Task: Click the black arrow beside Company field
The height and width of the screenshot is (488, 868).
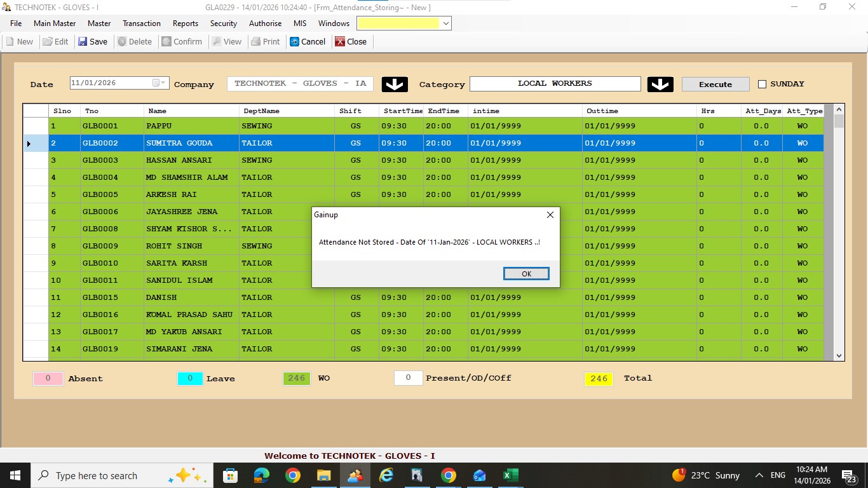Action: [395, 84]
